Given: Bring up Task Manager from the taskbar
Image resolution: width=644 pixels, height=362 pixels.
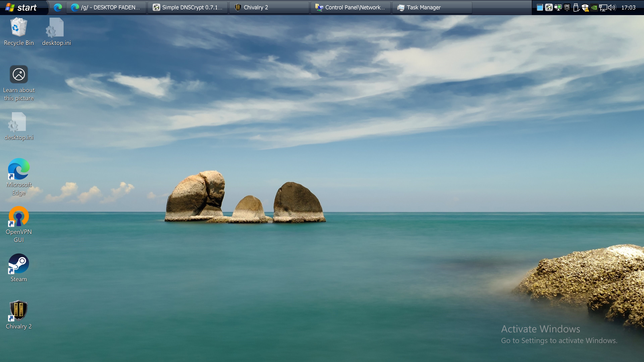Looking at the screenshot, I should 432,8.
